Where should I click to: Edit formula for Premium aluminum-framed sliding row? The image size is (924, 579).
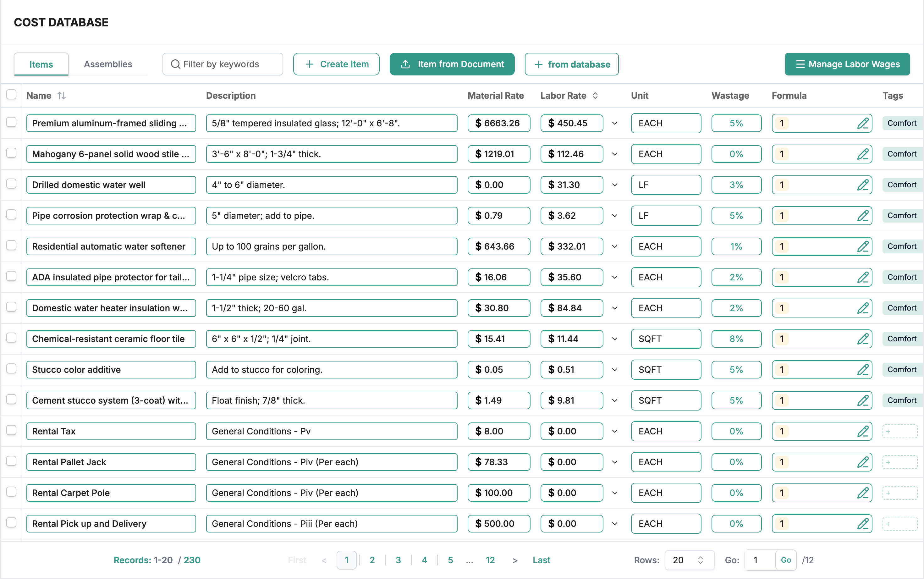pos(862,123)
